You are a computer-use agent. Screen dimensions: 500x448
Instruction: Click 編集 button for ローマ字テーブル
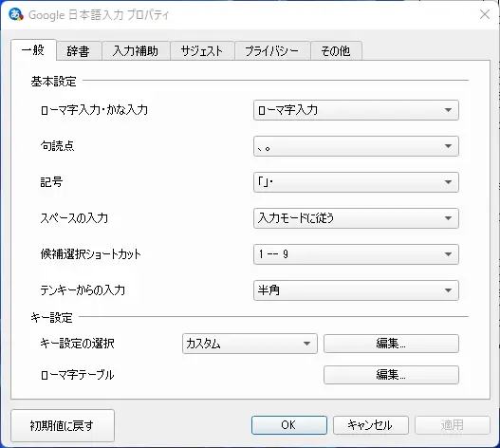click(391, 375)
